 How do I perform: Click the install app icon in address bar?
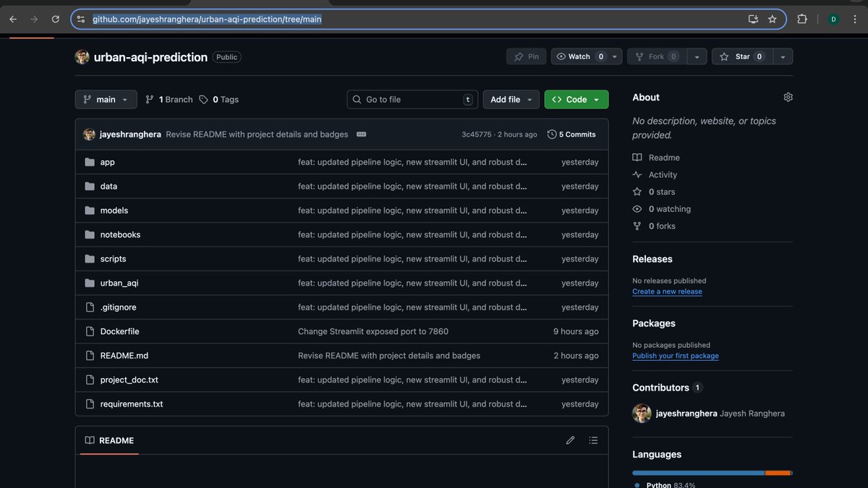tap(753, 20)
